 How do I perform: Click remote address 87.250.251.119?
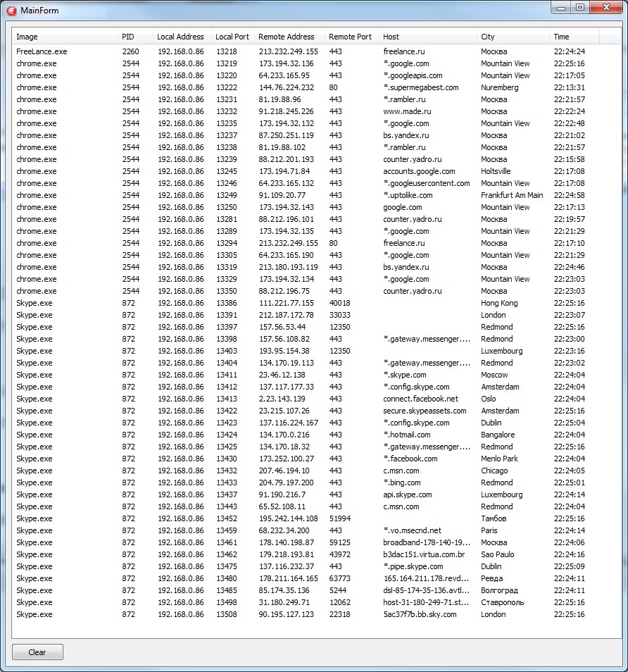(x=286, y=135)
